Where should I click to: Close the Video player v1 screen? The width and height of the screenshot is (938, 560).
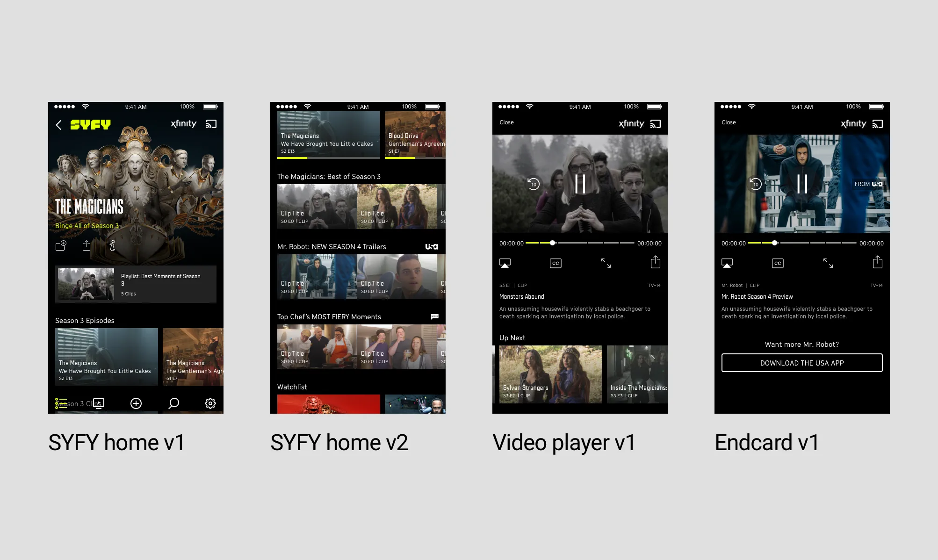click(506, 122)
